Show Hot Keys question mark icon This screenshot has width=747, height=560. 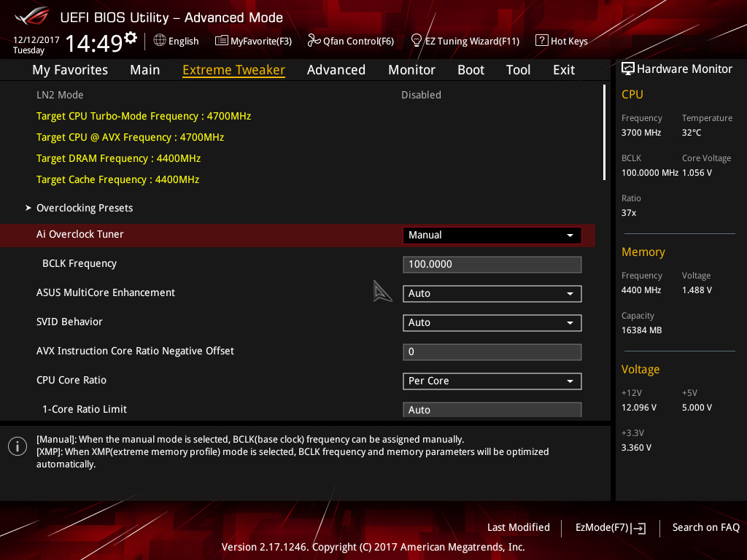pyautogui.click(x=542, y=41)
